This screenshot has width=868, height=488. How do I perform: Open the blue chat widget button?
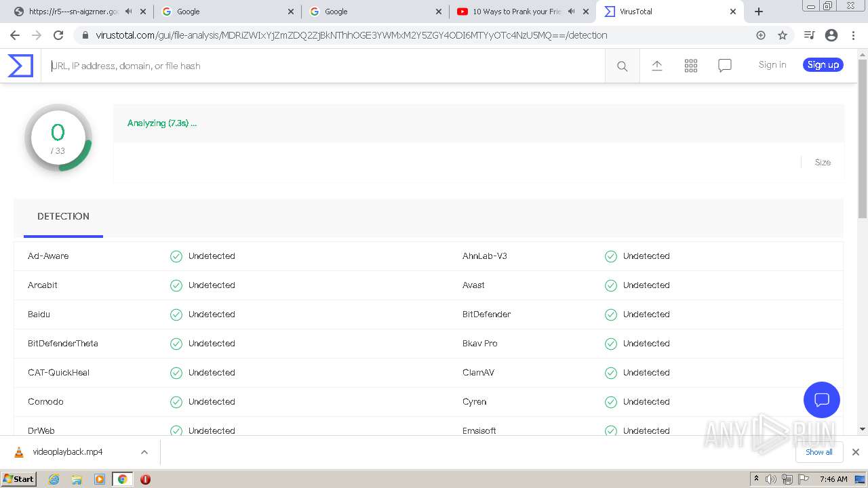[822, 399]
